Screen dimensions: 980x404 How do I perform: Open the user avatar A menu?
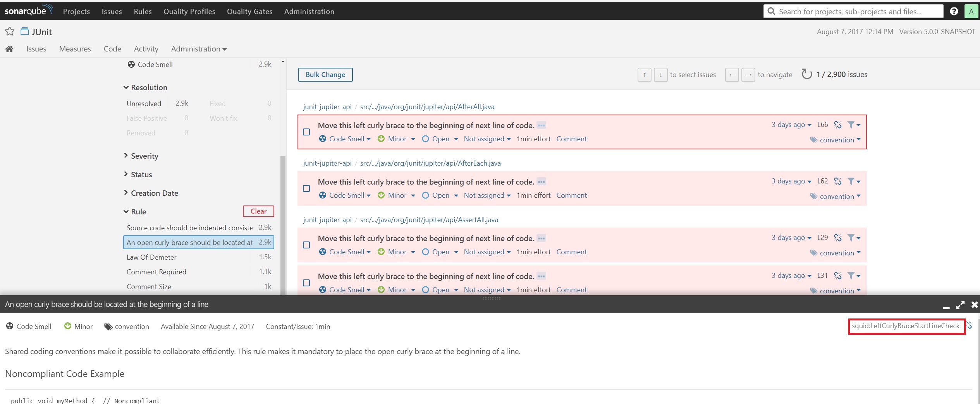971,11
